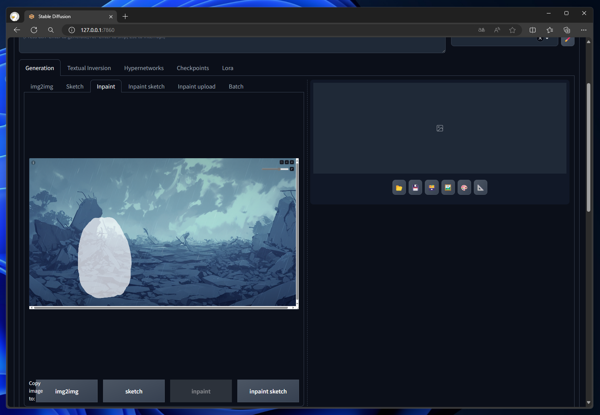Send image to img2img picture-frame icon

click(448, 188)
